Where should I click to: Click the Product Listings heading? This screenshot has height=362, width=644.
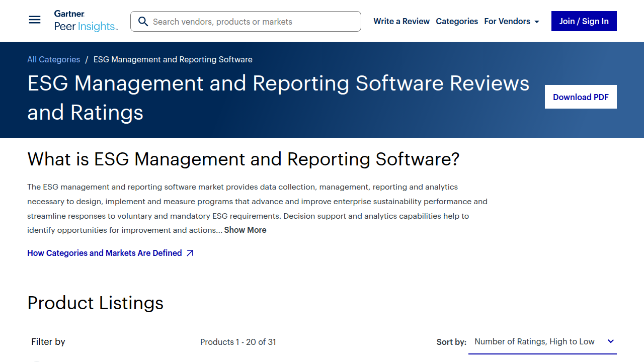(x=96, y=303)
